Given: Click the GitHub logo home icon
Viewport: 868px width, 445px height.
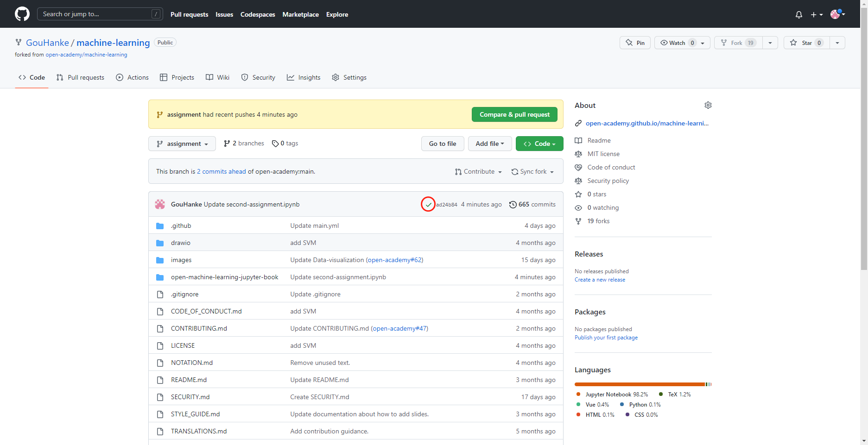Looking at the screenshot, I should [x=22, y=14].
